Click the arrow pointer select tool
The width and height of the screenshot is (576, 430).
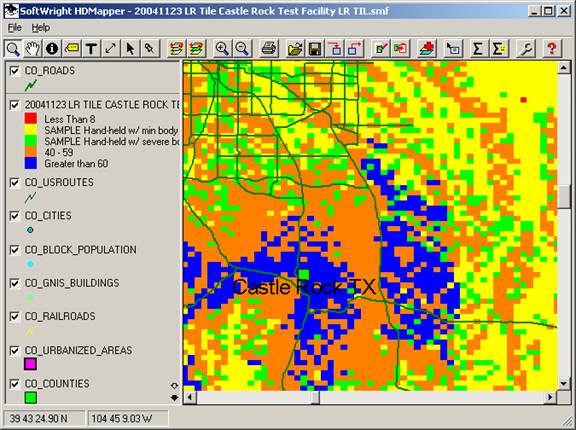130,48
